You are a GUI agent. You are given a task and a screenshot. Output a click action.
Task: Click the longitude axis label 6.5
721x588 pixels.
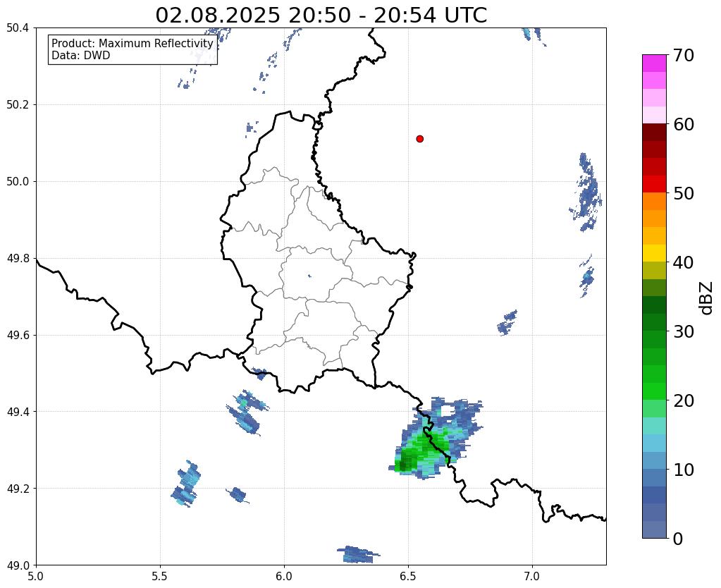(408, 576)
